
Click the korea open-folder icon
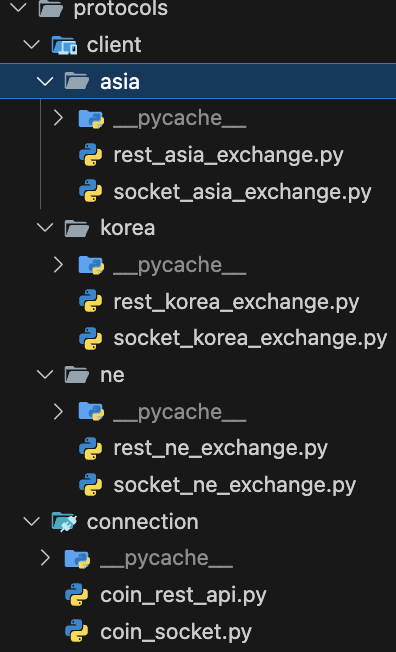[77, 227]
